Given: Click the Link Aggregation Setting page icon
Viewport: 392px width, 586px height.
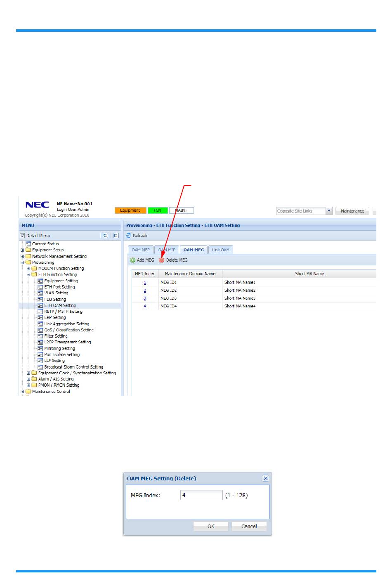Looking at the screenshot, I should pyautogui.click(x=40, y=324).
